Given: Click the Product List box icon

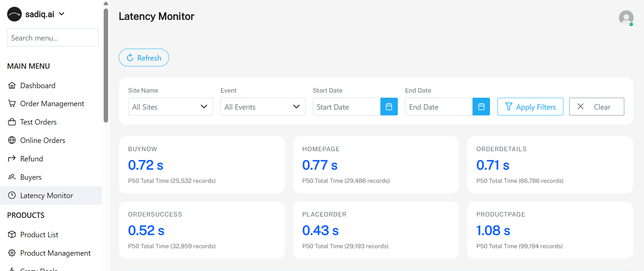Looking at the screenshot, I should 12,235.
